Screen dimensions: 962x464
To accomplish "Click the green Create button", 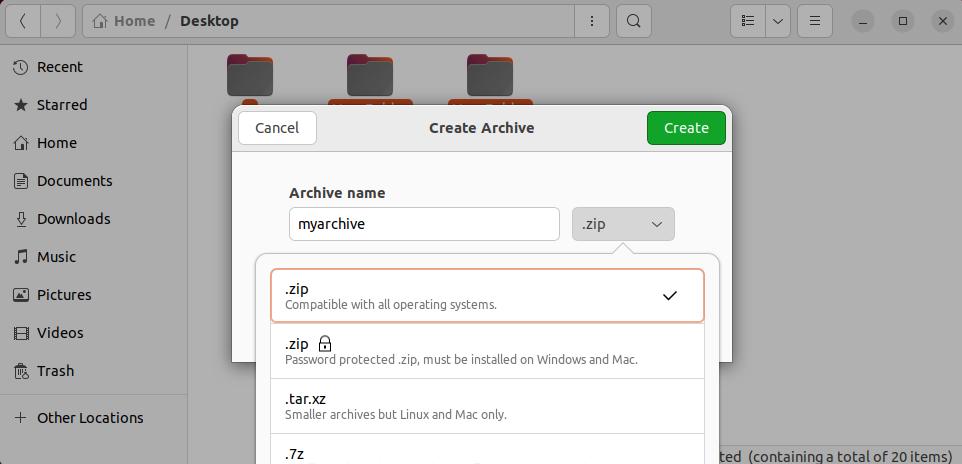I will click(686, 128).
